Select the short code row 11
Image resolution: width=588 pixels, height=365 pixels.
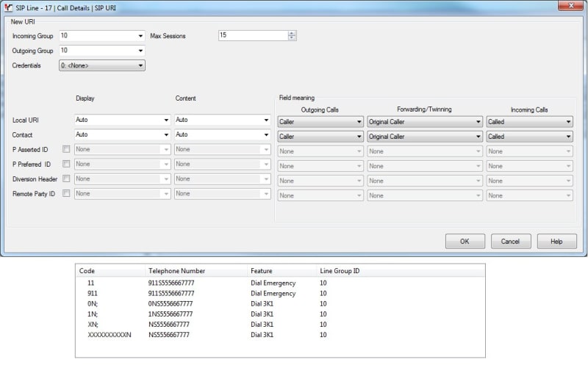[280, 283]
